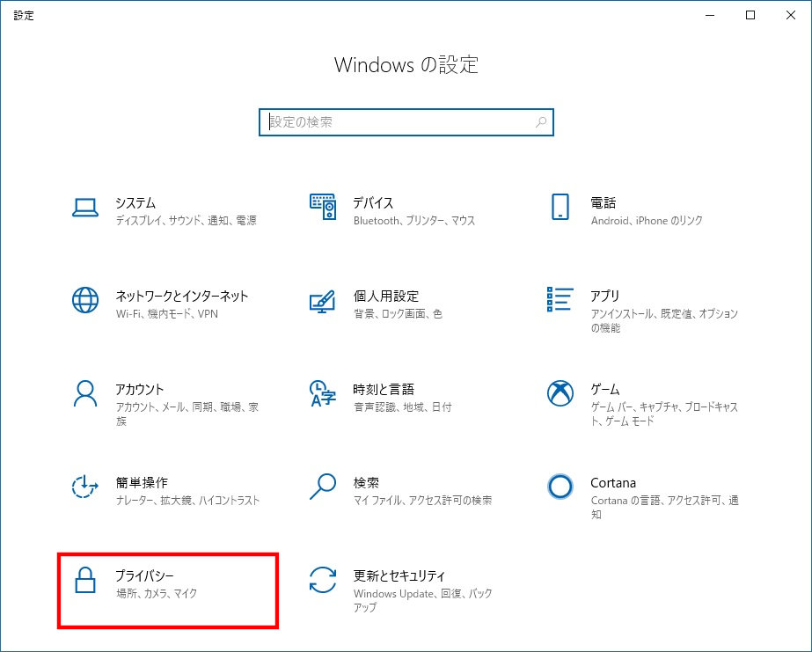This screenshot has height=652, width=812.
Task: Open the システム settings title
Action: (135, 202)
